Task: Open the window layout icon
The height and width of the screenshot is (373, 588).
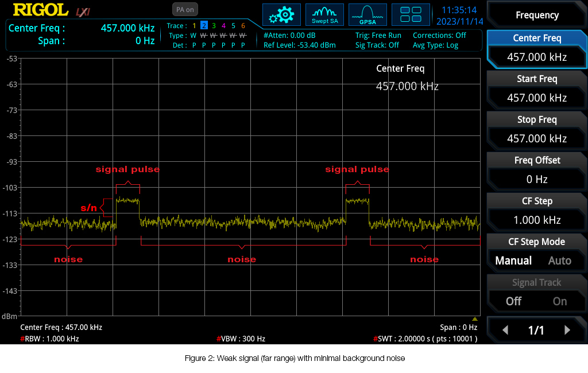Action: point(411,15)
